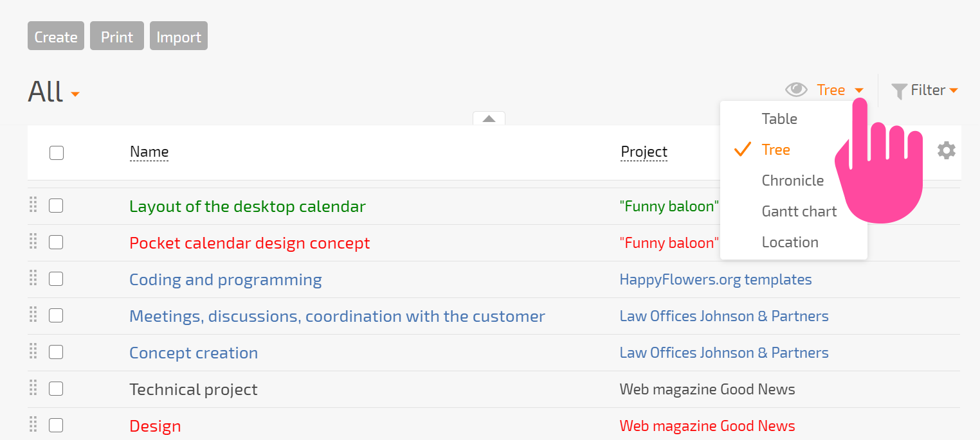
Task: Open Web magazine Good News for Technical project
Action: tap(707, 389)
